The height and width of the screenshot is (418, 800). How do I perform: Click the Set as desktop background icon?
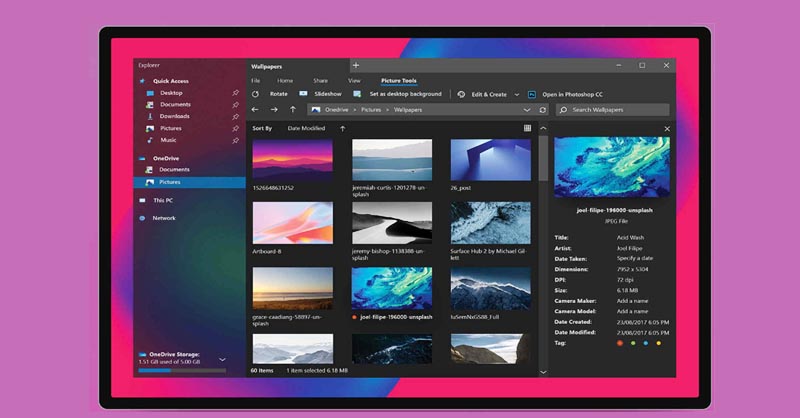click(x=357, y=94)
